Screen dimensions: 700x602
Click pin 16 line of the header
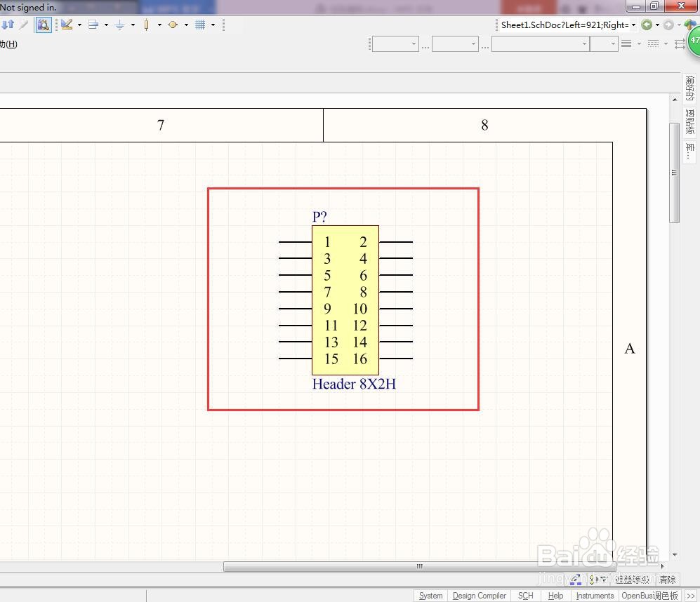(x=396, y=359)
